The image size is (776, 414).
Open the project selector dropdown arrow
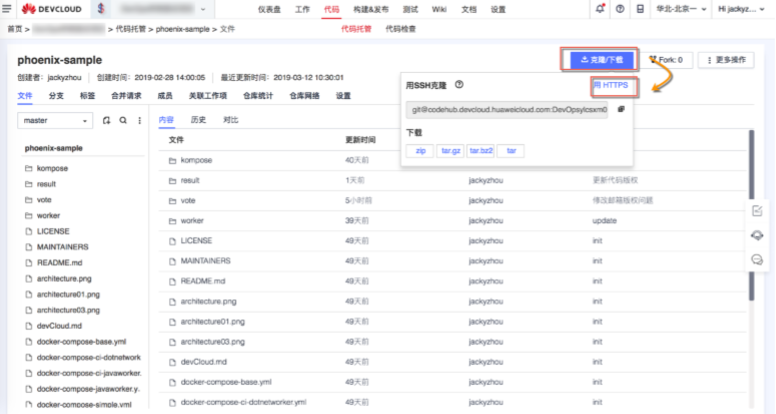click(x=203, y=9)
